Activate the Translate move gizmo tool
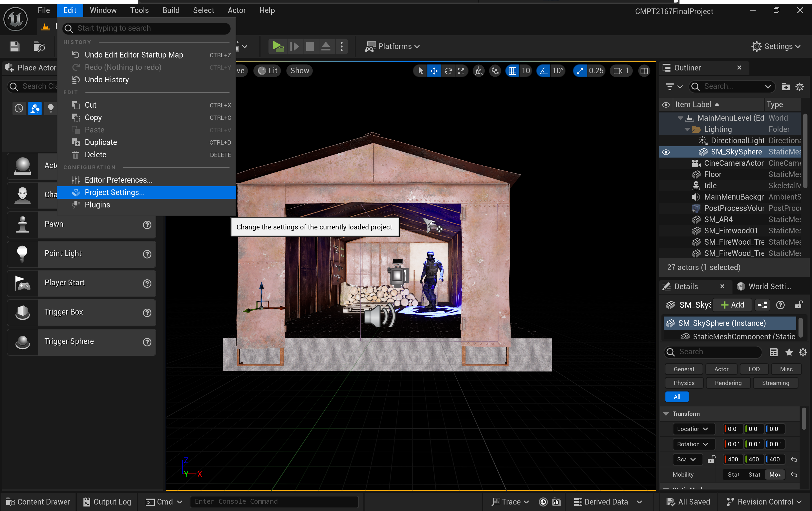The width and height of the screenshot is (812, 511). [x=434, y=71]
